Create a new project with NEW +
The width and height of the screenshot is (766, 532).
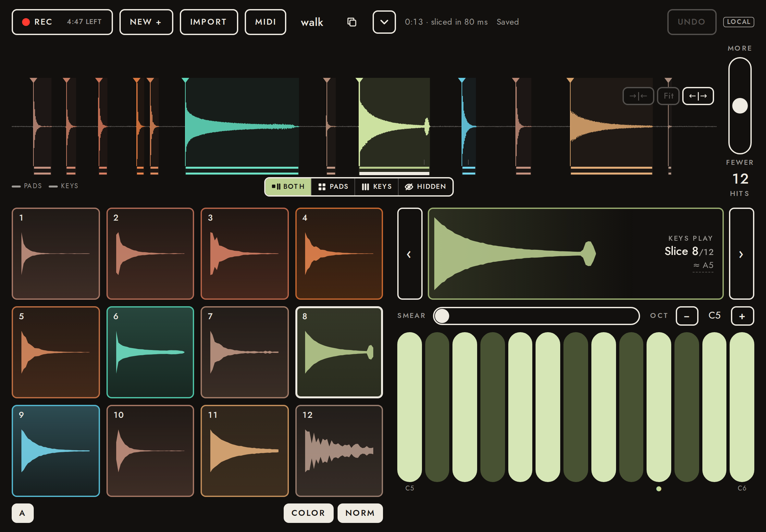tap(146, 22)
